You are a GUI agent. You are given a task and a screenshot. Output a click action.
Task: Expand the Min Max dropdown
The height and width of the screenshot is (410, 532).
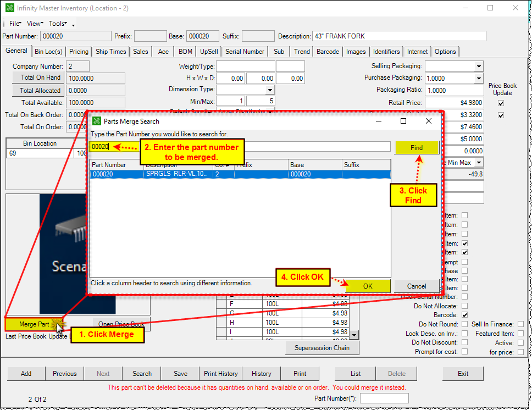[x=478, y=163]
